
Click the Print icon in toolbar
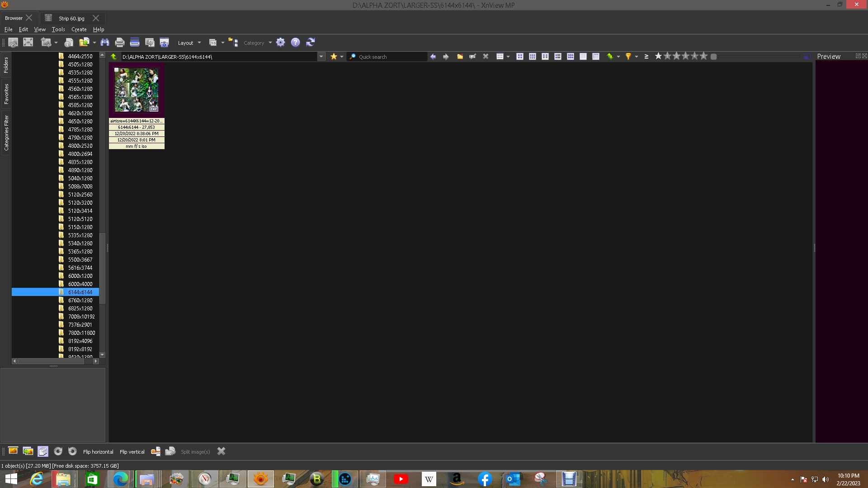click(x=119, y=42)
